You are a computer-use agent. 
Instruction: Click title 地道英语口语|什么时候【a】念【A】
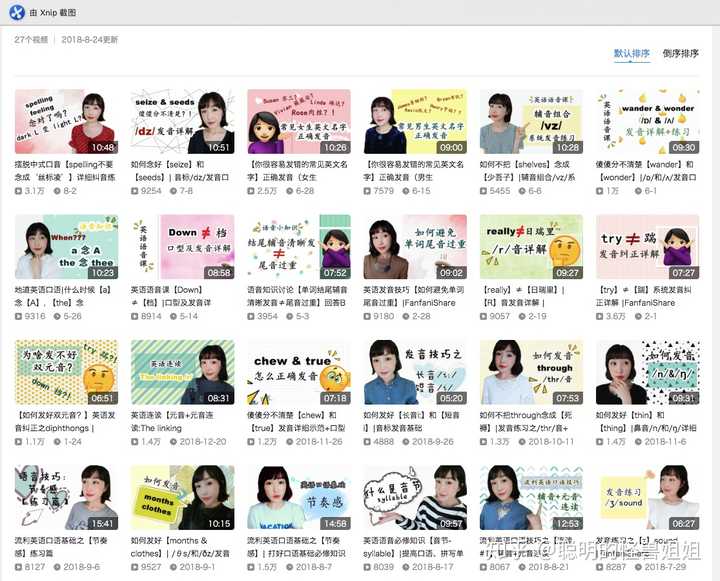(x=63, y=296)
